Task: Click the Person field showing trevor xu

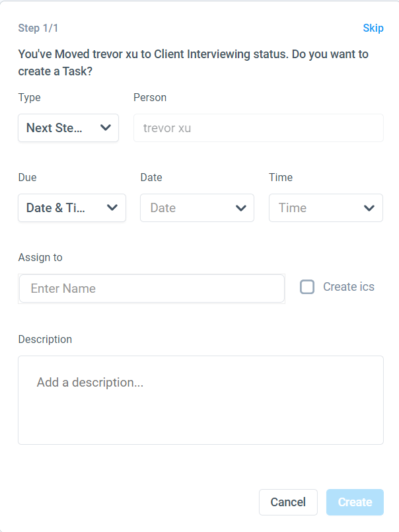Action: pyautogui.click(x=258, y=128)
